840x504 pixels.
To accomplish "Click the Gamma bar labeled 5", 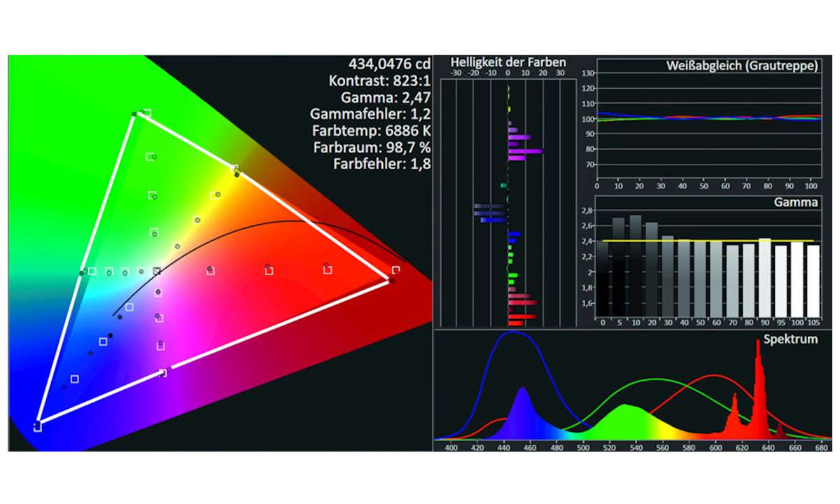I will [x=618, y=267].
